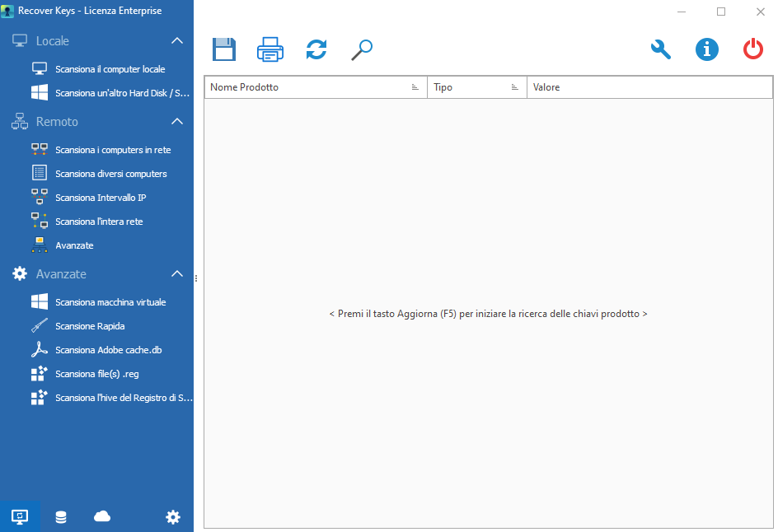This screenshot has width=778, height=532.
Task: Click the Print toolbar icon
Action: click(x=270, y=49)
